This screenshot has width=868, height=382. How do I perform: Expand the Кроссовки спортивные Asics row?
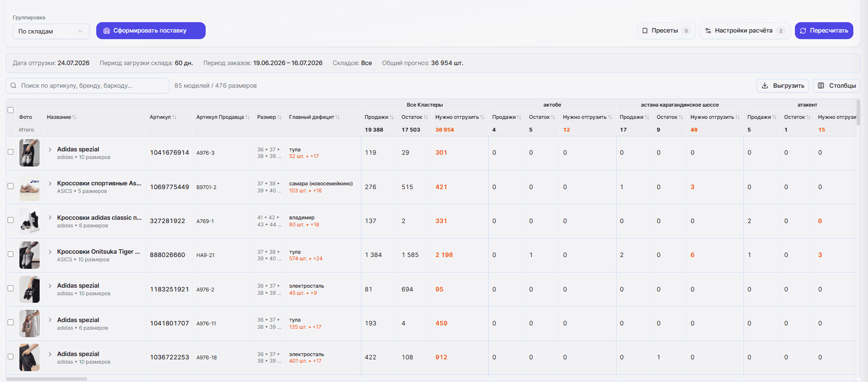pos(50,183)
